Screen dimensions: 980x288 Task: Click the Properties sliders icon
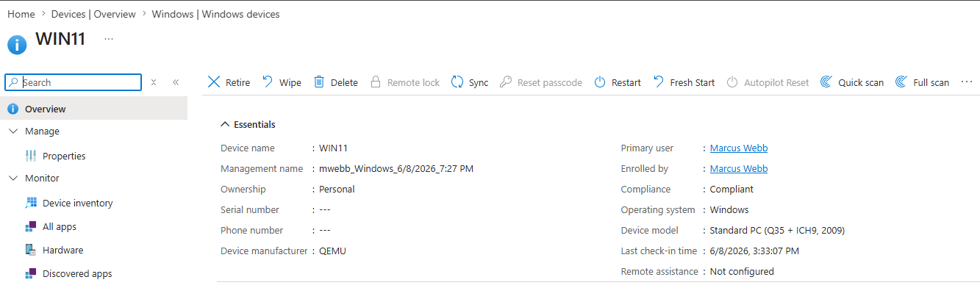(x=31, y=156)
